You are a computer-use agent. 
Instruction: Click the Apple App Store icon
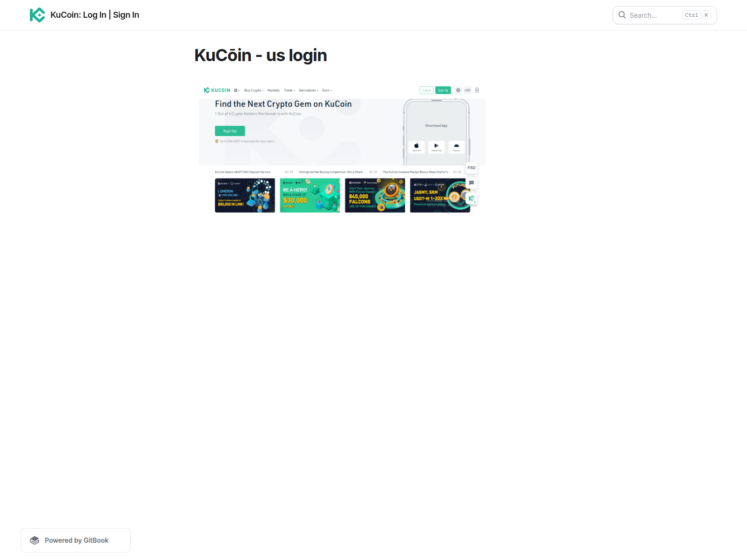click(x=416, y=147)
